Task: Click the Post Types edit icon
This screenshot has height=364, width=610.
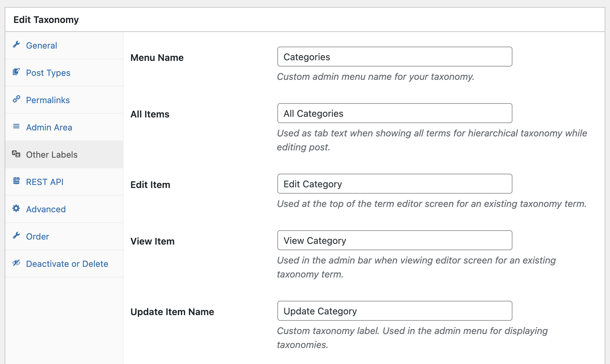Action: coord(17,72)
